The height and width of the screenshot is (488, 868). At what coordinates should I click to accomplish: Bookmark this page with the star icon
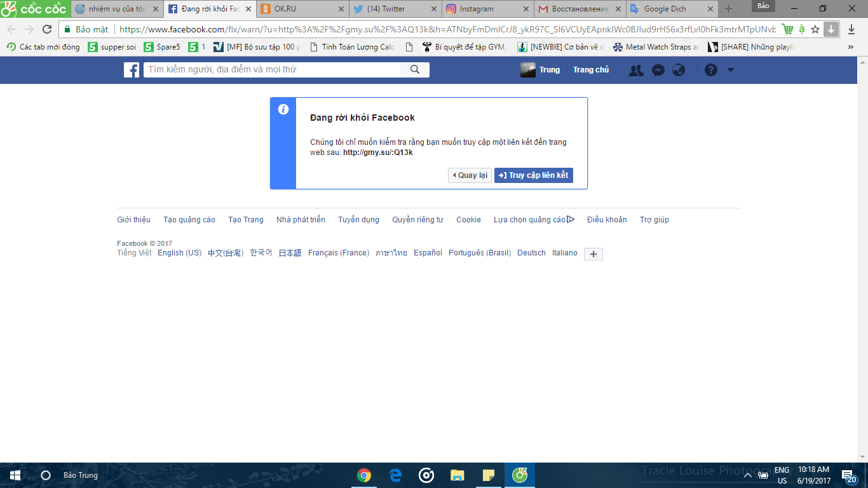815,29
